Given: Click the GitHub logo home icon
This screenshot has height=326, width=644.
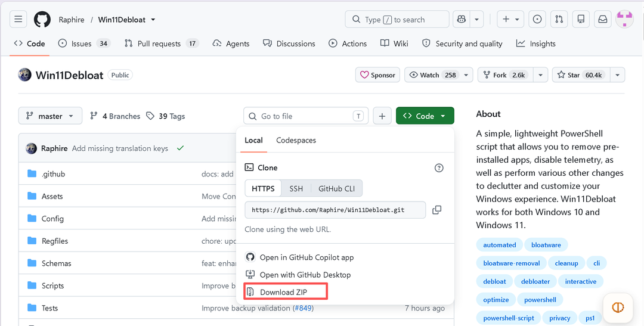Looking at the screenshot, I should coord(42,19).
